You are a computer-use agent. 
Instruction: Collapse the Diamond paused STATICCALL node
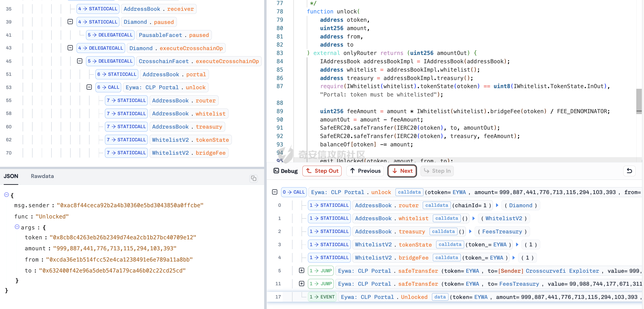point(70,22)
